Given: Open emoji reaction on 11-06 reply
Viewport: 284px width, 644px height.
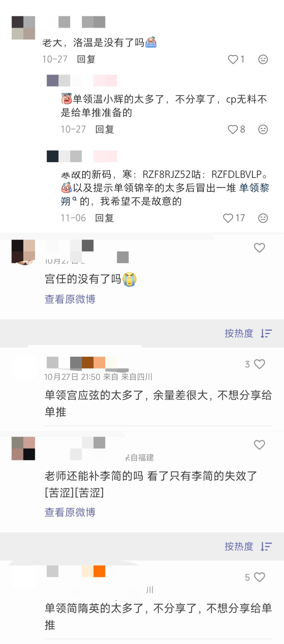Looking at the screenshot, I should tap(263, 218).
